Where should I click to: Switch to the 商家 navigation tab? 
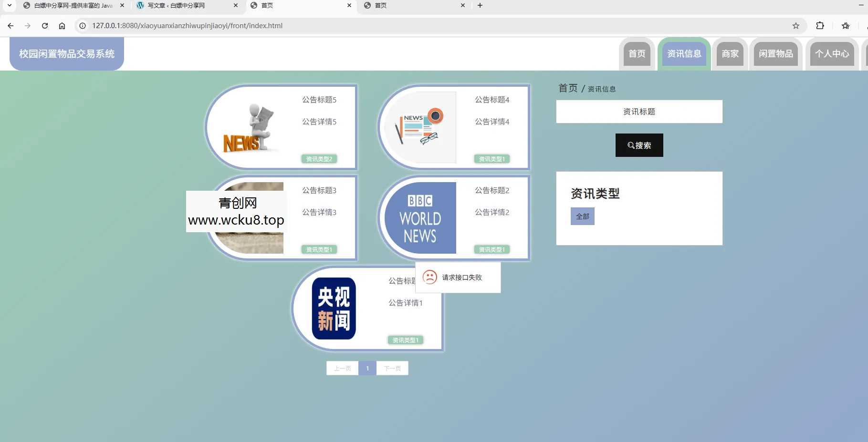tap(730, 54)
